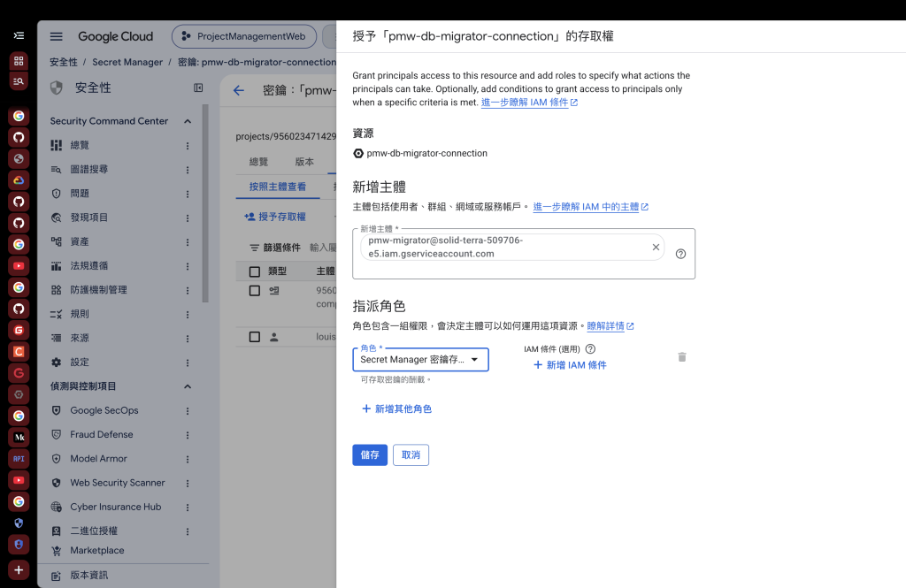Delete the role row with trash icon
Screen dimensions: 906x588
pos(682,357)
